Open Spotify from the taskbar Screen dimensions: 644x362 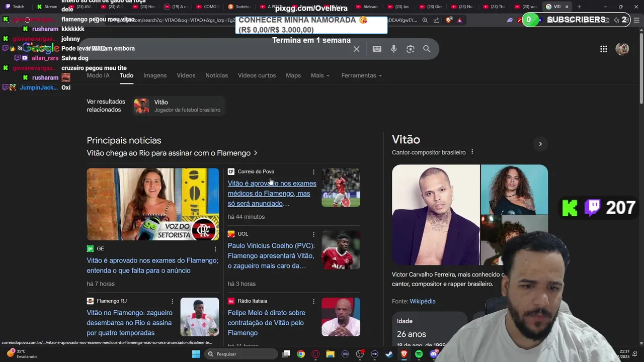pos(419,354)
